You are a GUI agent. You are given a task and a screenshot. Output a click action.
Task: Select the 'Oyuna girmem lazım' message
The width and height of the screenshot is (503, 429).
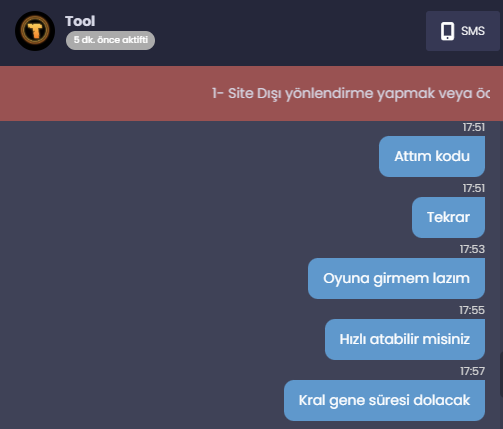point(396,278)
